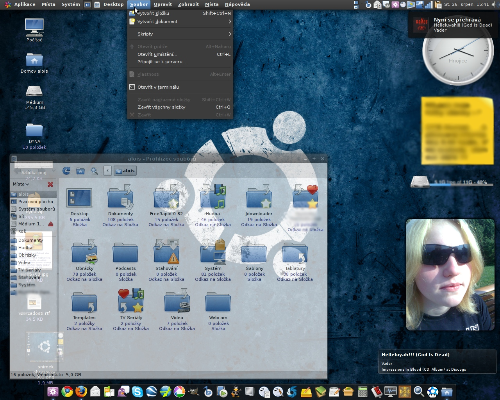Open Google Chrome from the dock

(x=67, y=392)
